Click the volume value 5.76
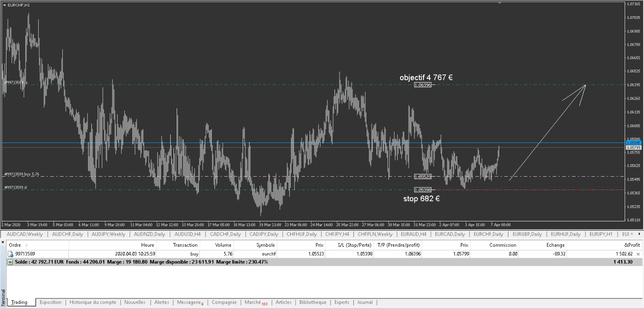 [227, 254]
